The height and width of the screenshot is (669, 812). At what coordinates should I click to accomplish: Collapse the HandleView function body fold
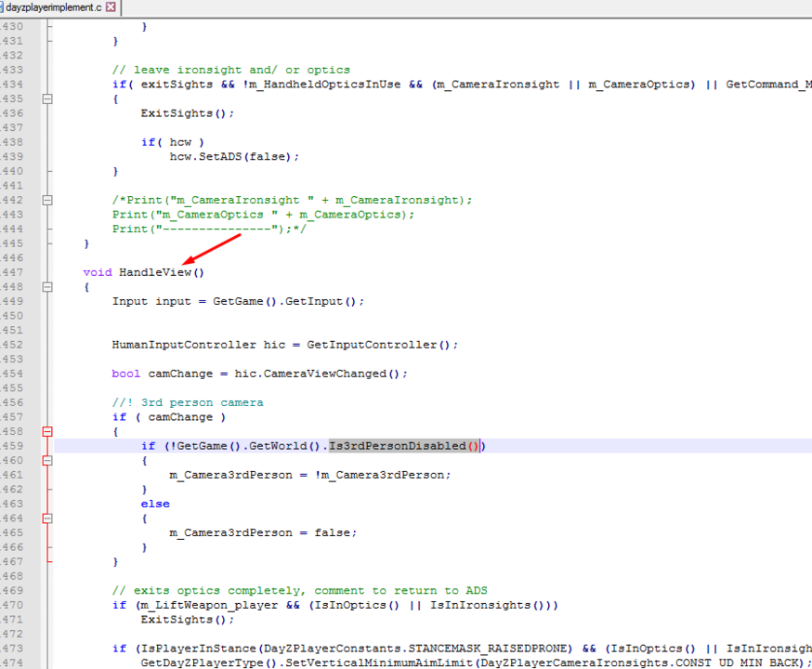pyautogui.click(x=47, y=287)
